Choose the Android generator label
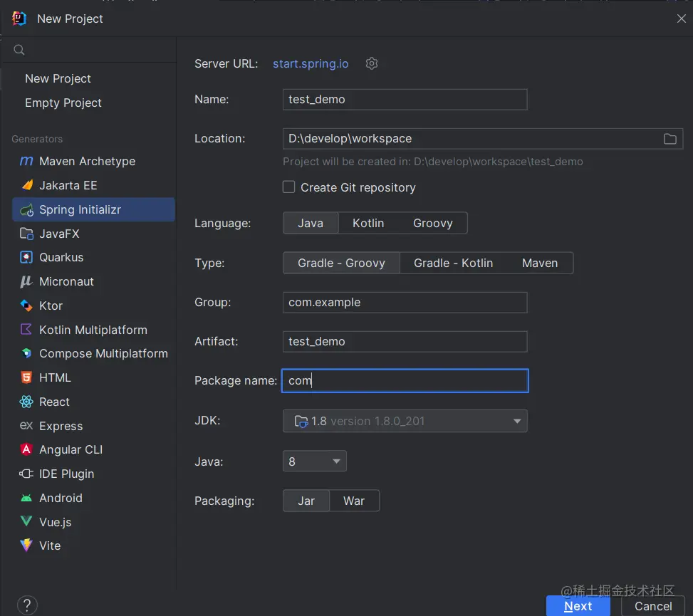This screenshot has width=693, height=616. tap(61, 498)
